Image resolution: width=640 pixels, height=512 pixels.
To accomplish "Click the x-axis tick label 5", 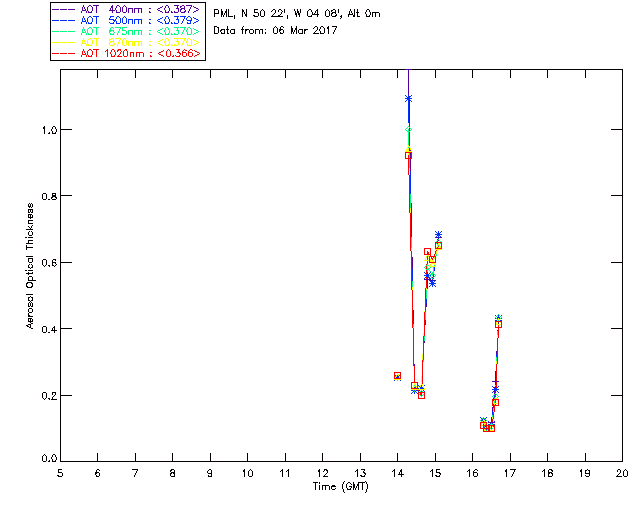I will click(60, 473).
